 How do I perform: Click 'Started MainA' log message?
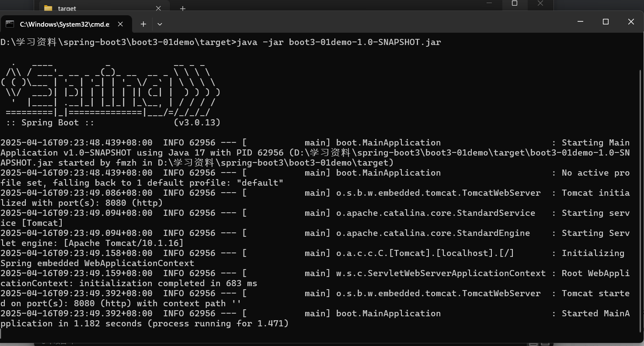point(596,314)
